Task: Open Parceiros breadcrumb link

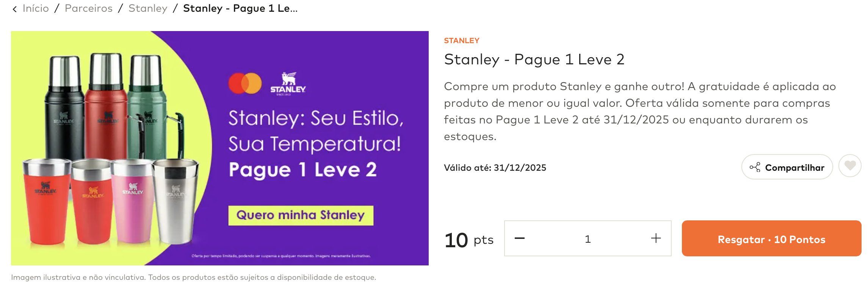Action: pyautogui.click(x=89, y=8)
